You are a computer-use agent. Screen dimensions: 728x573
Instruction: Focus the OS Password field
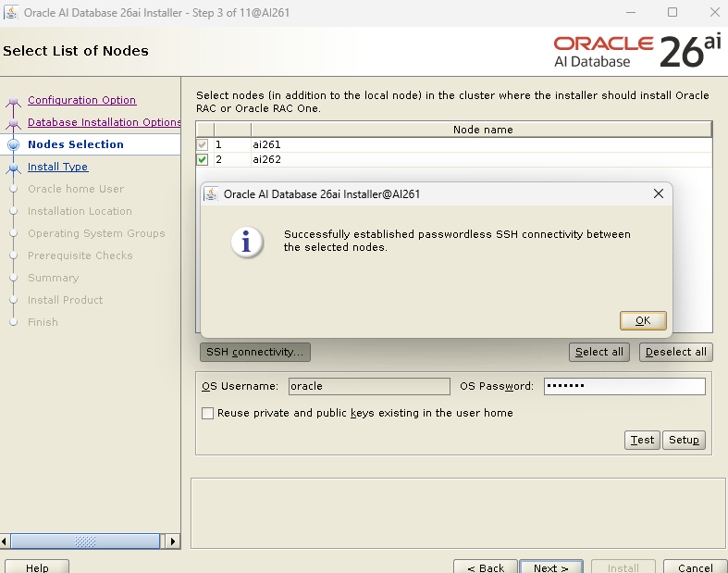624,386
